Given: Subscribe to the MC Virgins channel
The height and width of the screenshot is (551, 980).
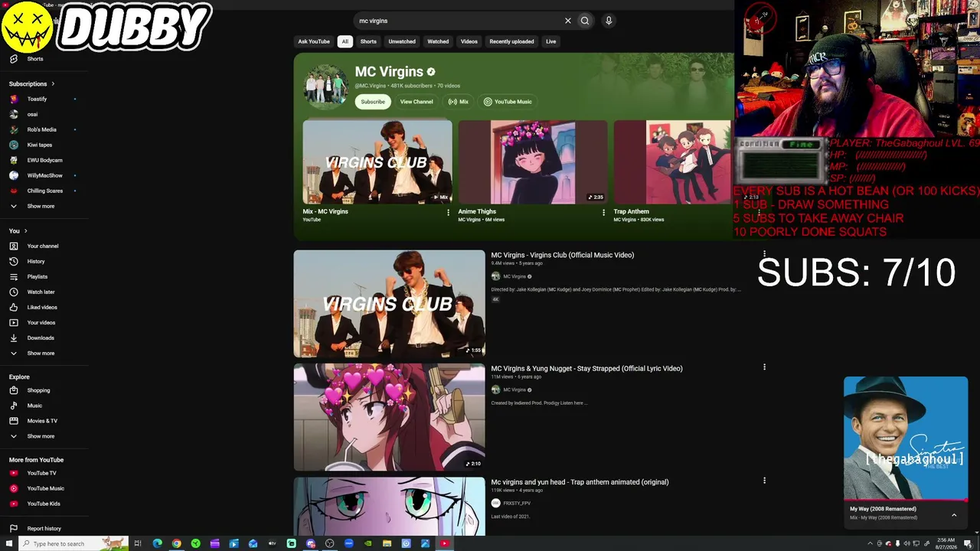Looking at the screenshot, I should tap(373, 102).
